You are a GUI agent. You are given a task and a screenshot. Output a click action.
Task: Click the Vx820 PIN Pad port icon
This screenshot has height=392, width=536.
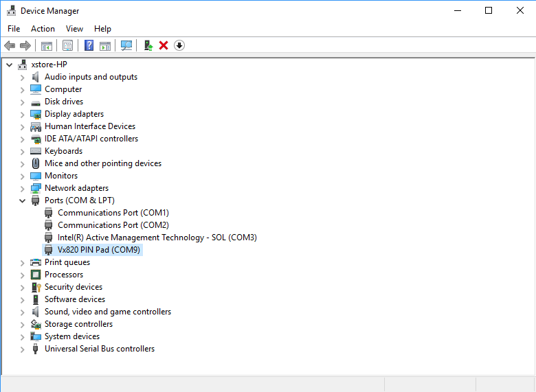coord(49,250)
